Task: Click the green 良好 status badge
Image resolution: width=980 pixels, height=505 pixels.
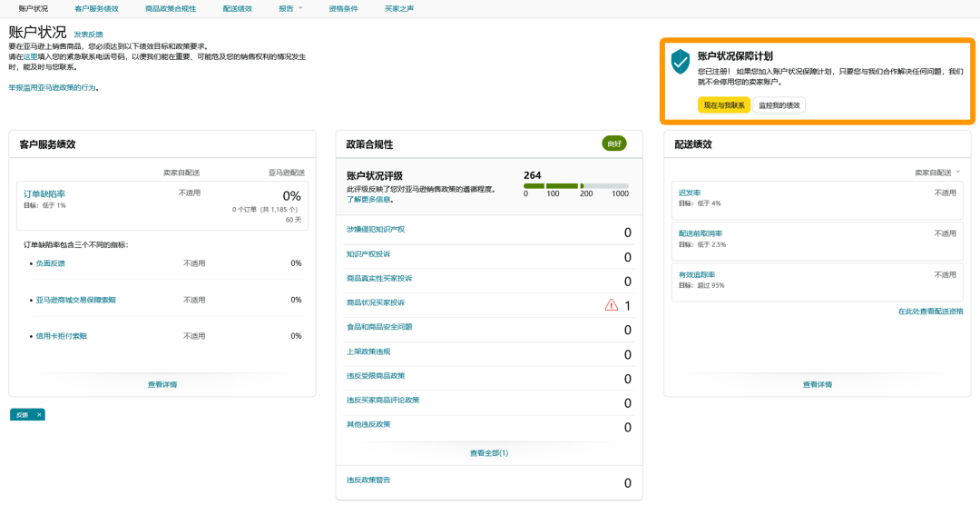Action: click(614, 144)
